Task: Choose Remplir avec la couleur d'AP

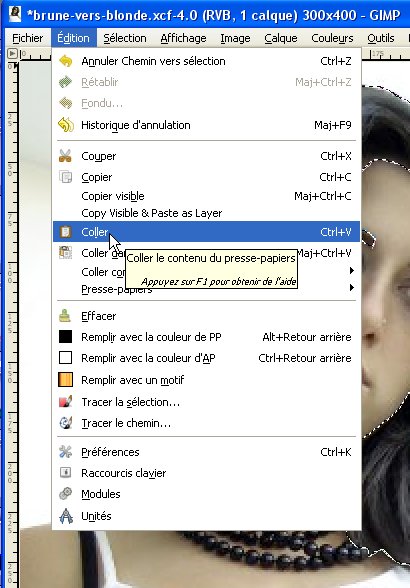Action: (207, 358)
